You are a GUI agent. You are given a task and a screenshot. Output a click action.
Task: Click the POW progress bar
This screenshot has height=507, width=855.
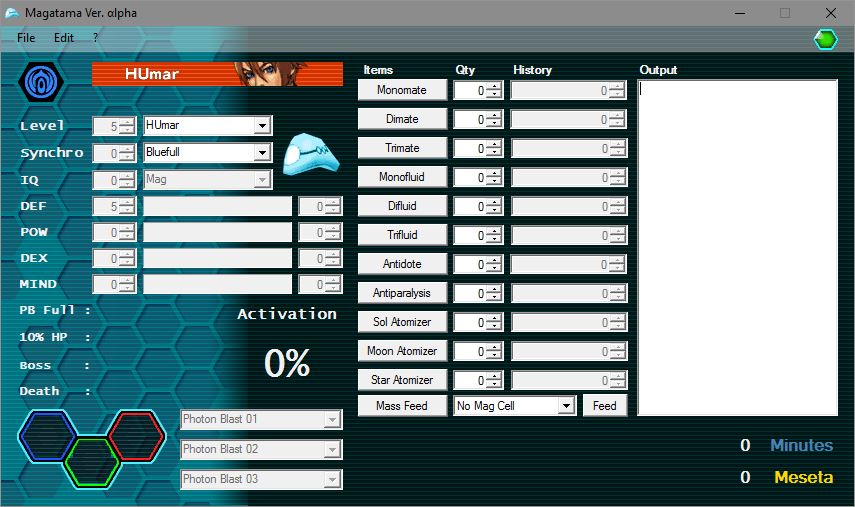218,232
